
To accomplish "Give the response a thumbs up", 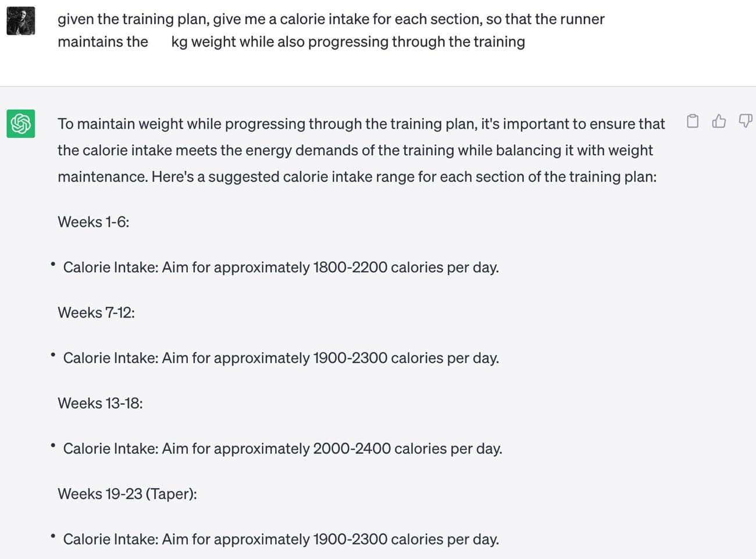I will click(x=719, y=121).
